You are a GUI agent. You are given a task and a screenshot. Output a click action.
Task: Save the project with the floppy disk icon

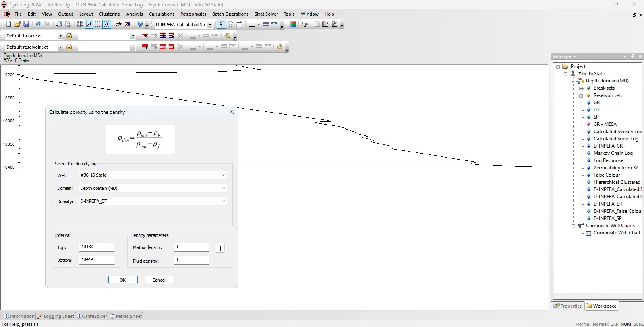click(x=26, y=24)
